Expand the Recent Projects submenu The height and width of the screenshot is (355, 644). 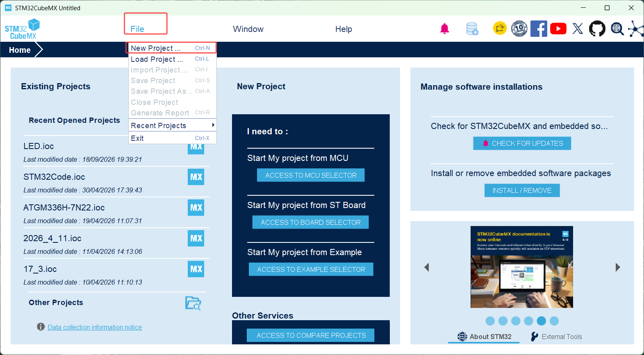(x=172, y=125)
